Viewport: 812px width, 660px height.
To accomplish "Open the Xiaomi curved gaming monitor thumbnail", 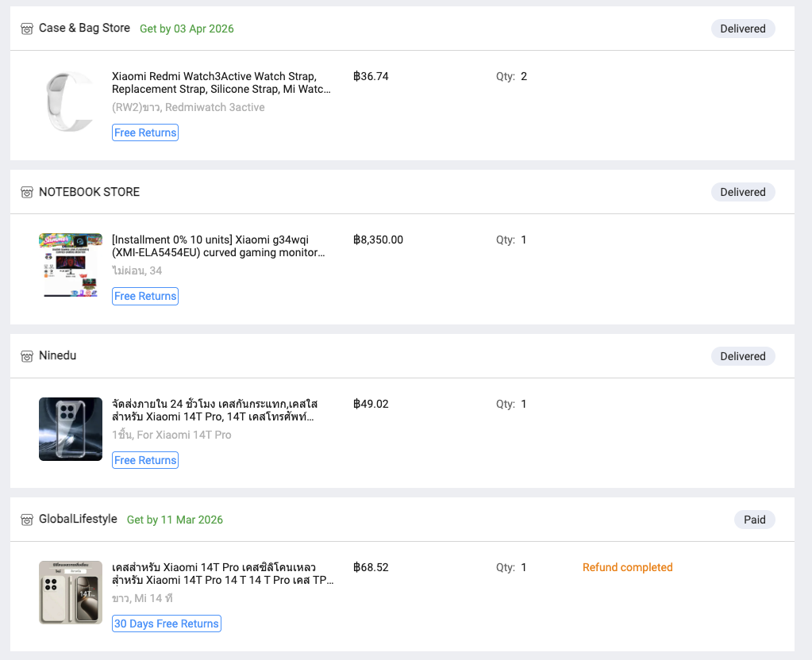I will [71, 265].
